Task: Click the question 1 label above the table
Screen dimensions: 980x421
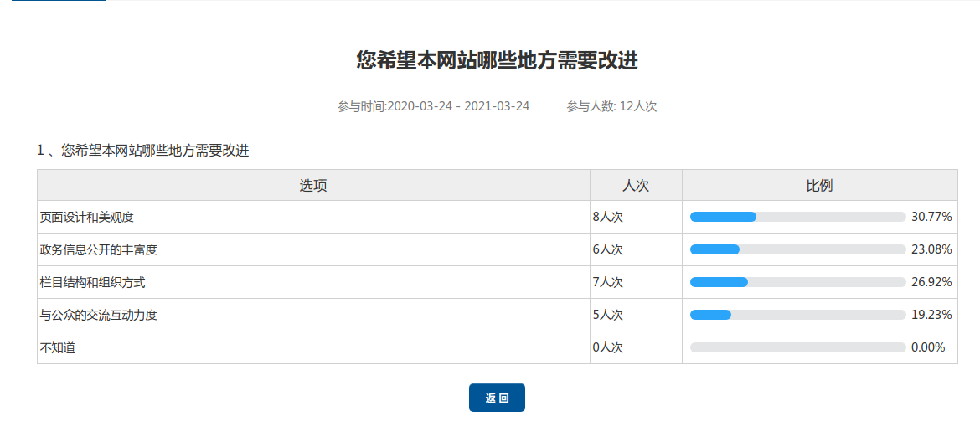Action: [x=142, y=151]
